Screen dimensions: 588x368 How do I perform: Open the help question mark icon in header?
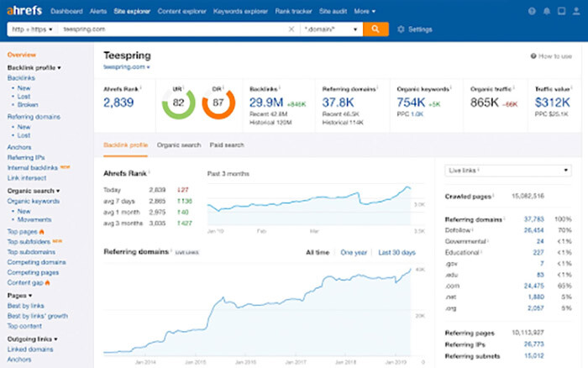[532, 11]
